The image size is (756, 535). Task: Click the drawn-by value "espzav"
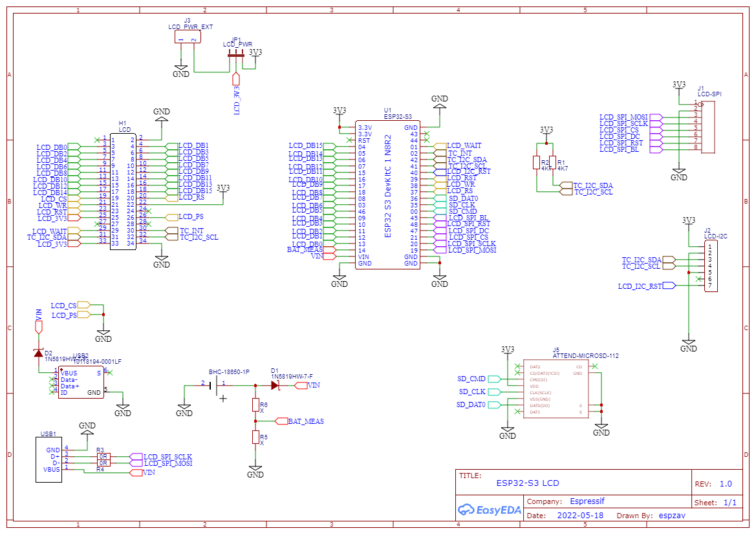[x=672, y=515]
